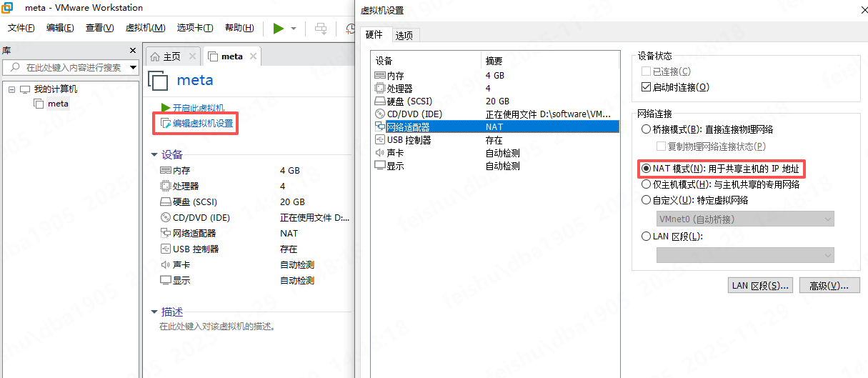
Task: Open the 文件(F) menu
Action: click(x=21, y=28)
